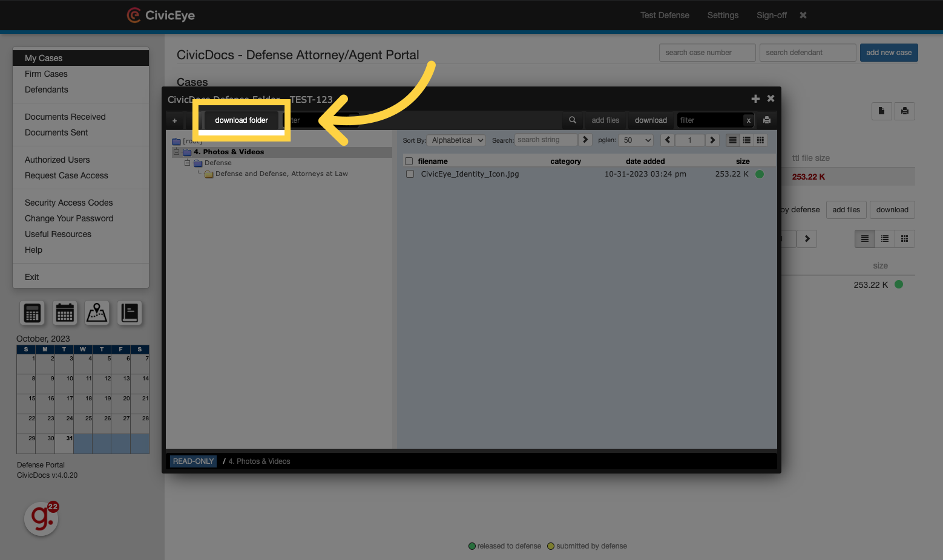Click the READ-ONLY status badge
This screenshot has height=560, width=943.
[x=193, y=461]
